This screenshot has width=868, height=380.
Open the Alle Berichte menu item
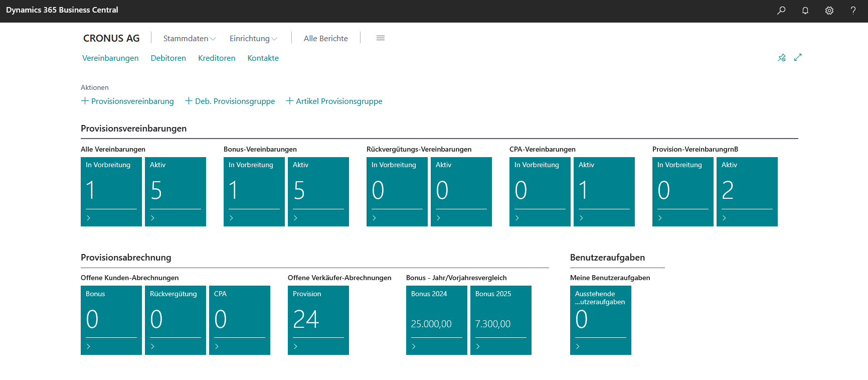pyautogui.click(x=325, y=39)
